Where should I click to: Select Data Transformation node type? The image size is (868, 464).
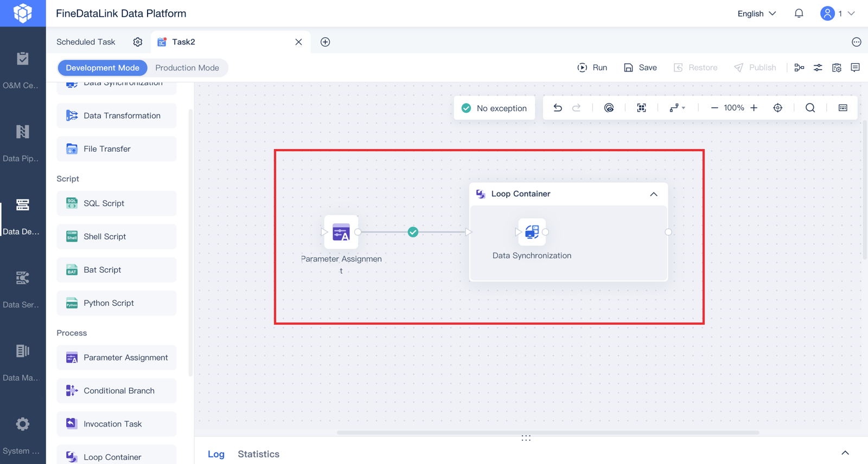(117, 115)
